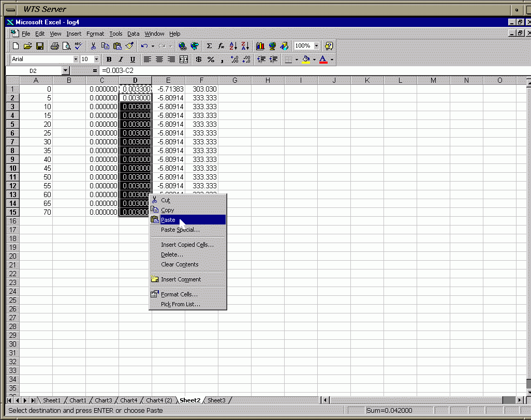Viewport: 531px width, 420px height.
Task: Switch to the Sheet3 tab
Action: [x=216, y=400]
